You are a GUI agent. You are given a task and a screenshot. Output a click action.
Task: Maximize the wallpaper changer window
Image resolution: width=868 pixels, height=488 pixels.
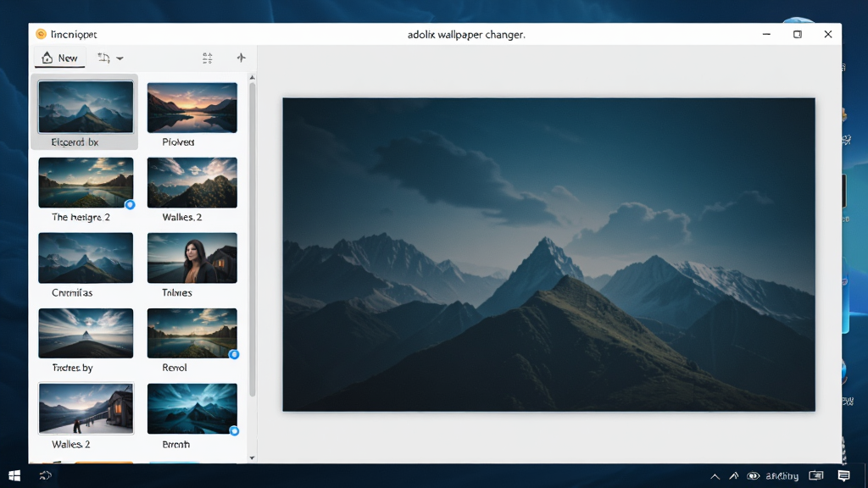[797, 34]
